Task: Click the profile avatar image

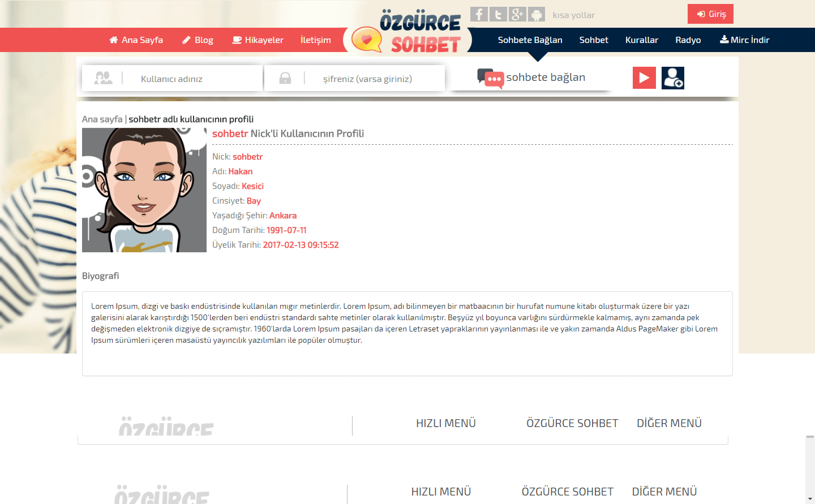Action: click(x=144, y=190)
